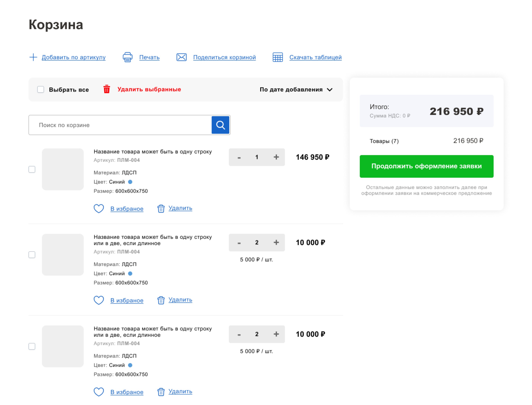Viewport: 532px width, 405px height.
Task: Check the first product's checkbox
Action: [32, 169]
